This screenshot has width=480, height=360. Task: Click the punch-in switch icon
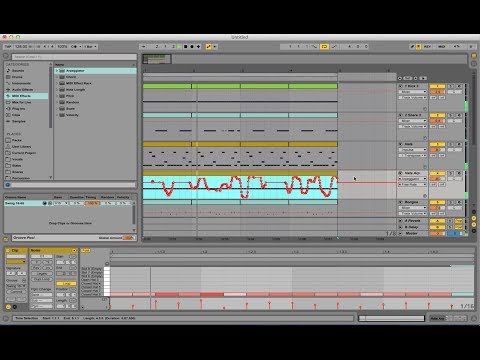(x=314, y=47)
